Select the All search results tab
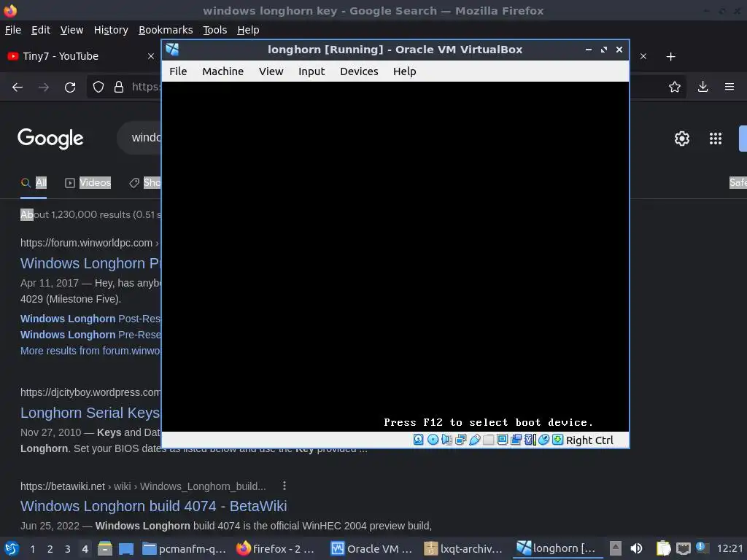Viewport: 747px width, 560px height. tap(34, 182)
